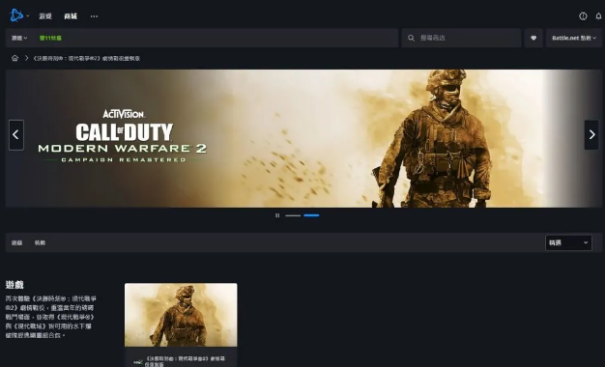This screenshot has height=368, width=605.
Task: Pause the banner carousel
Action: click(x=277, y=215)
